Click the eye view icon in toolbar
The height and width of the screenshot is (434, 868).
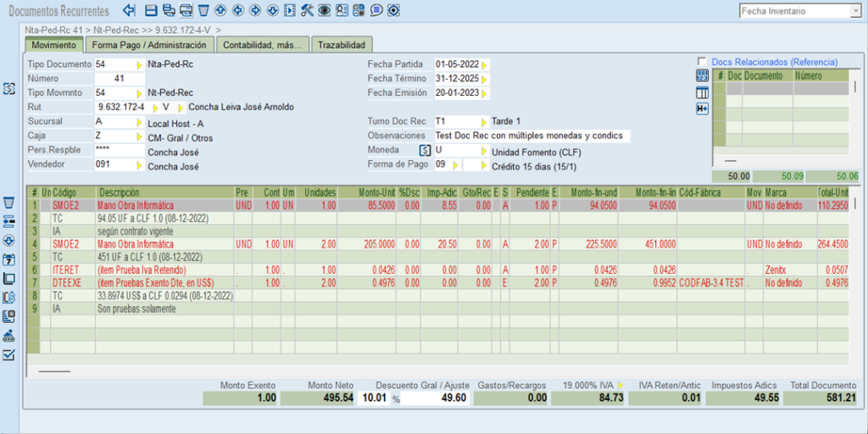click(x=324, y=10)
